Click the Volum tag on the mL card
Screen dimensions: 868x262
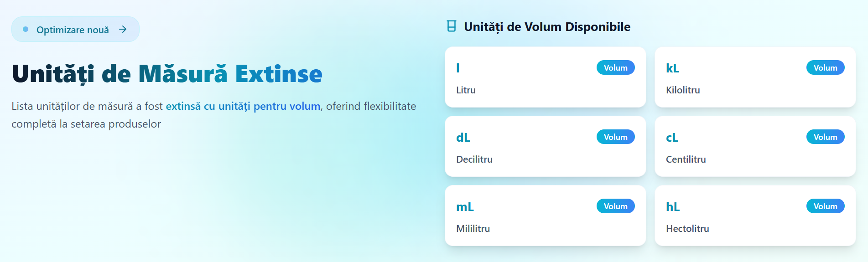point(616,206)
